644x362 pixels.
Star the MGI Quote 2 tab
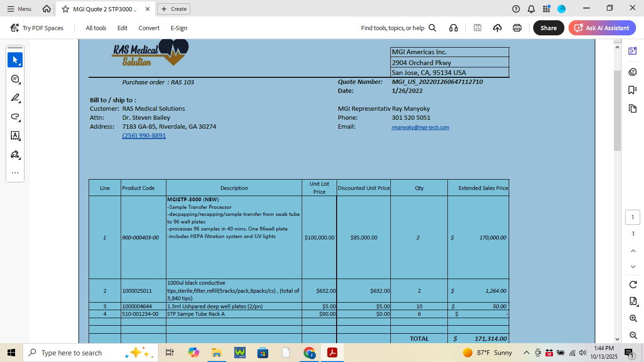66,9
